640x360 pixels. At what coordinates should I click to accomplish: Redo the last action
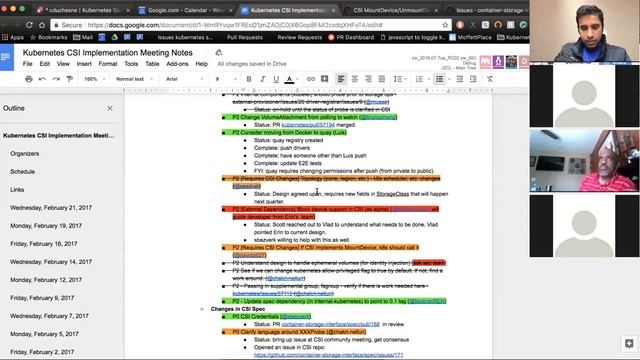tap(56, 79)
